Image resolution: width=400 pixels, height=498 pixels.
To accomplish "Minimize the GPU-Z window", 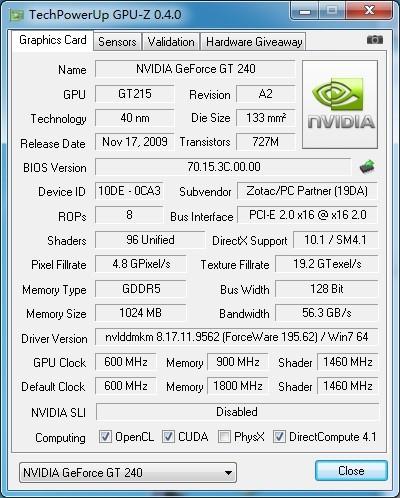I will [x=304, y=11].
